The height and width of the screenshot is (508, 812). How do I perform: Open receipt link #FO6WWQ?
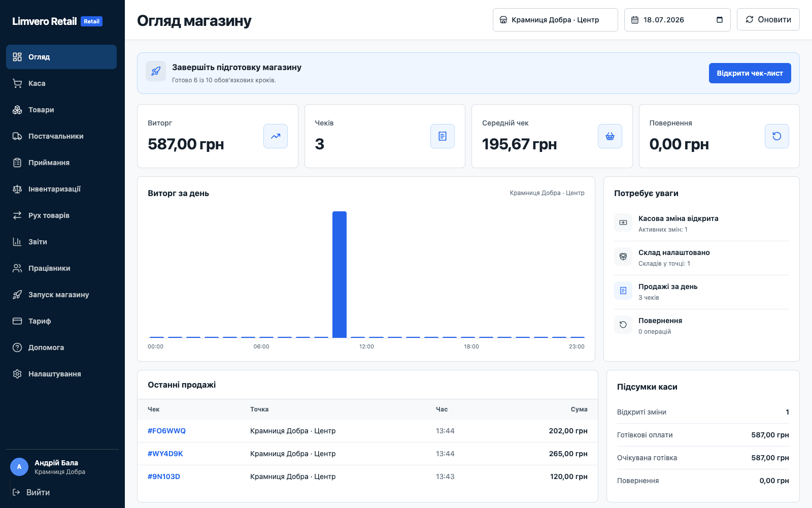[x=166, y=431]
